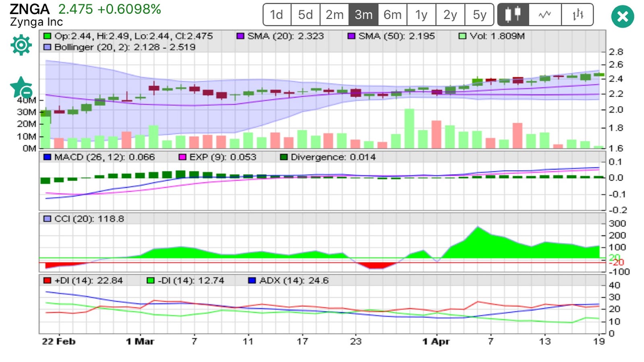Click the ADX (14): 24.6 label
Image resolution: width=644 pixels, height=362 pixels.
tap(294, 280)
